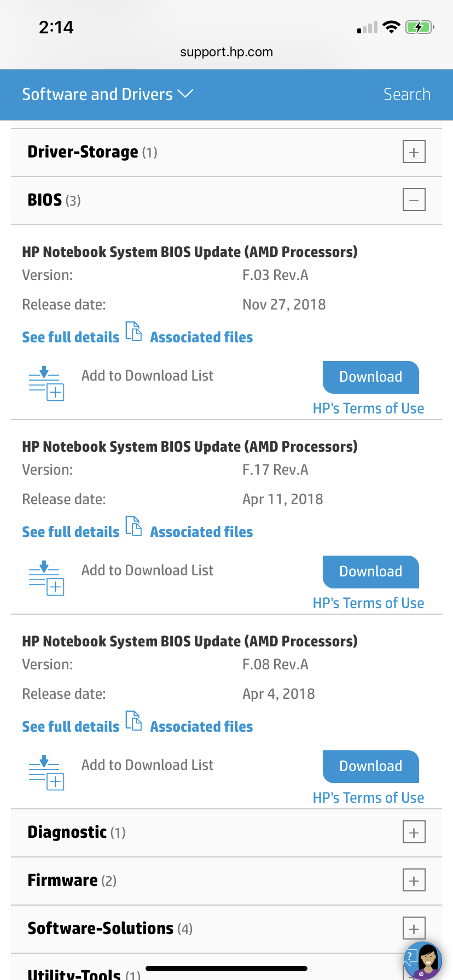Expand the Driver-Storage section
The image size is (453, 980).
[414, 152]
